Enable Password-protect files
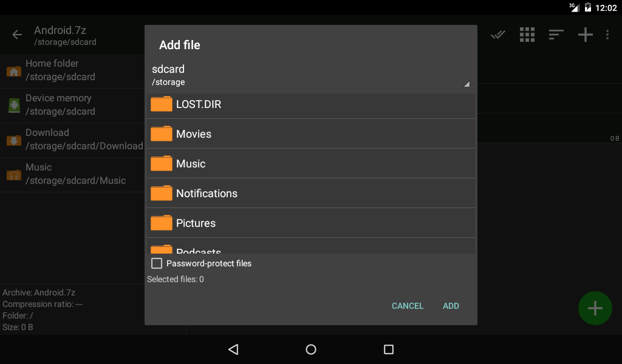 click(x=156, y=263)
